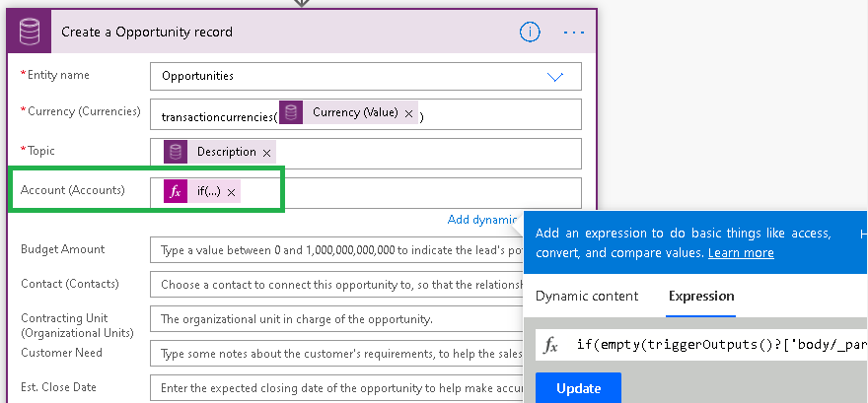The height and width of the screenshot is (403, 868).
Task: Click the Customer Need text field
Action: 335,353
